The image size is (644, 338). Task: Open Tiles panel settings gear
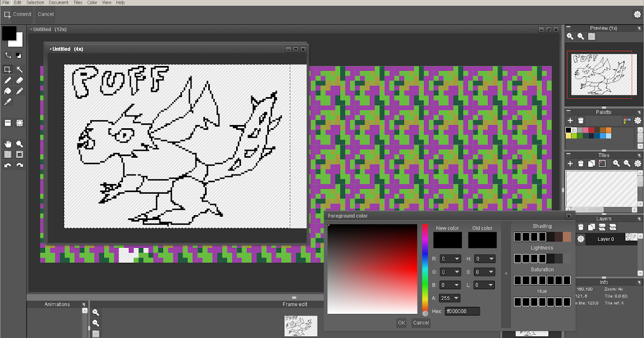tap(638, 163)
